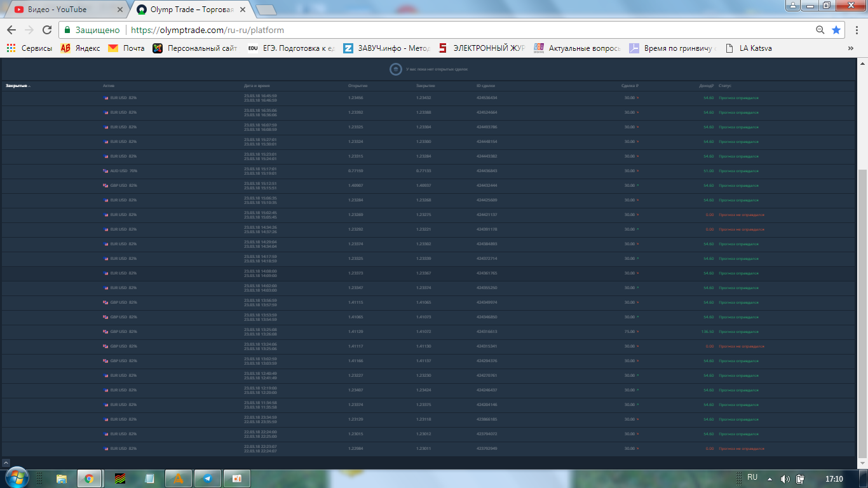Click the red down arrow on trade 424524664
This screenshot has height=488, width=868.
pos(637,112)
